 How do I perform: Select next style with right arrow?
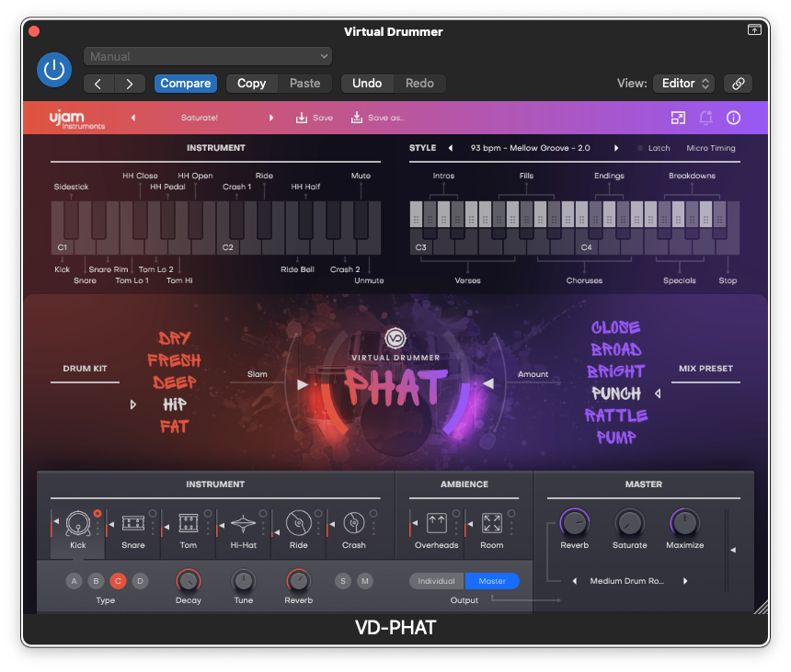616,148
